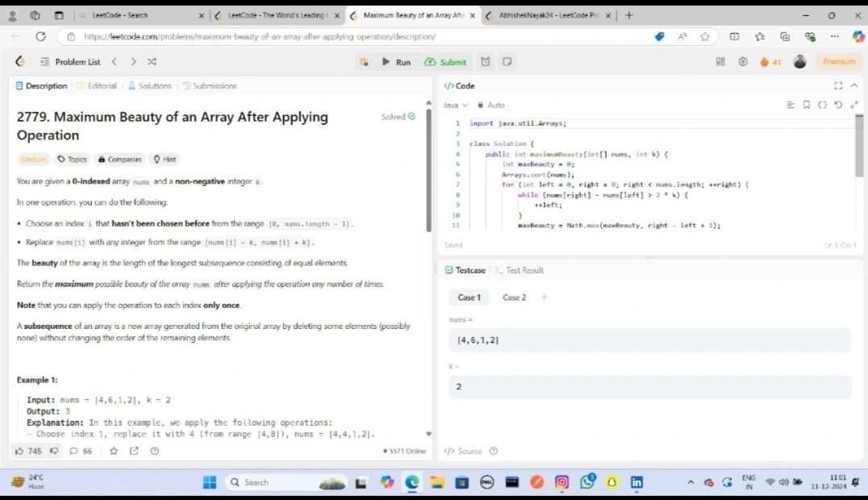This screenshot has width=868, height=500.
Task: Click the debugger icon left of Run
Action: 364,62
